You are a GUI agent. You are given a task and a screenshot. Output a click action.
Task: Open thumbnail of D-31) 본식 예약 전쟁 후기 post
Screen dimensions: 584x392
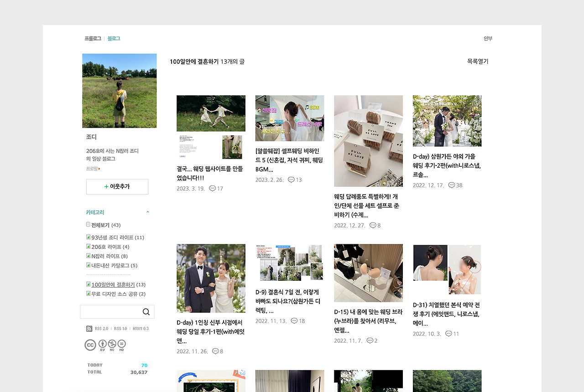447,269
